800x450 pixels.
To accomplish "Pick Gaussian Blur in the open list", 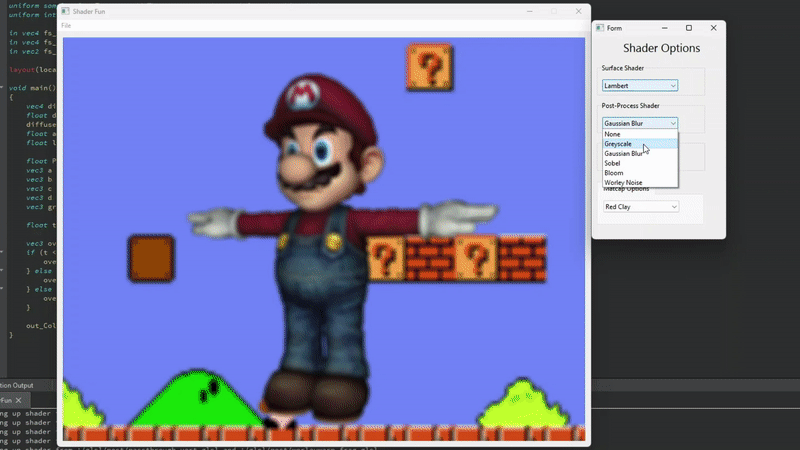I will tap(640, 154).
